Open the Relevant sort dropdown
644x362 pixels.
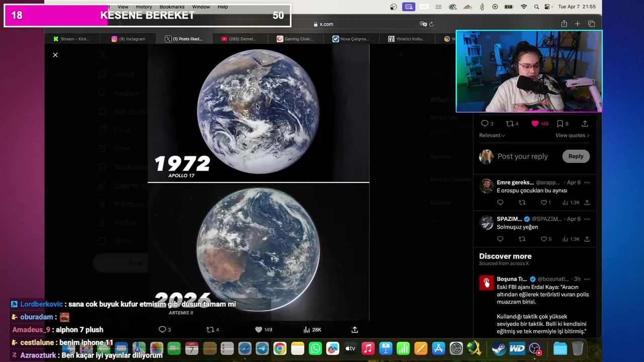pos(492,135)
